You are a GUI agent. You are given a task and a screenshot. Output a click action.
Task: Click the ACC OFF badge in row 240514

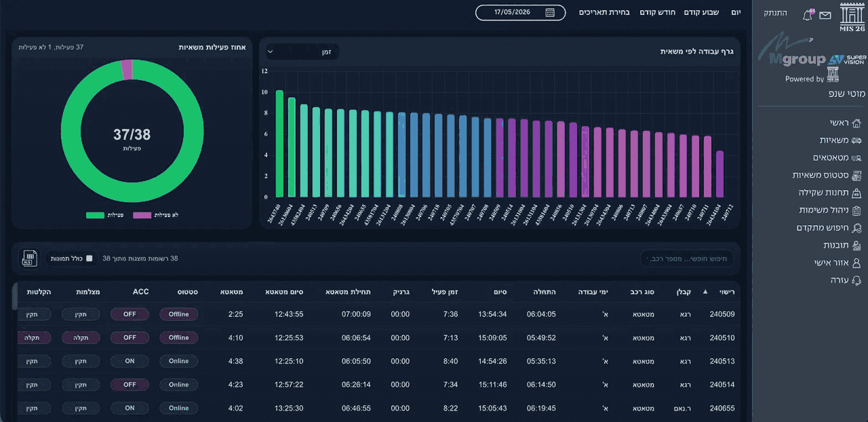click(x=130, y=385)
